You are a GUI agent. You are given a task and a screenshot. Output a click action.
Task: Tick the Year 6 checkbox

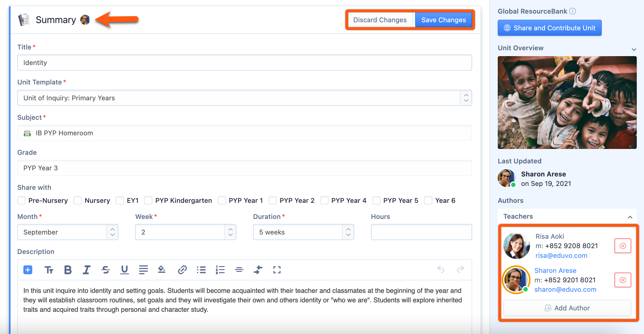click(x=428, y=200)
